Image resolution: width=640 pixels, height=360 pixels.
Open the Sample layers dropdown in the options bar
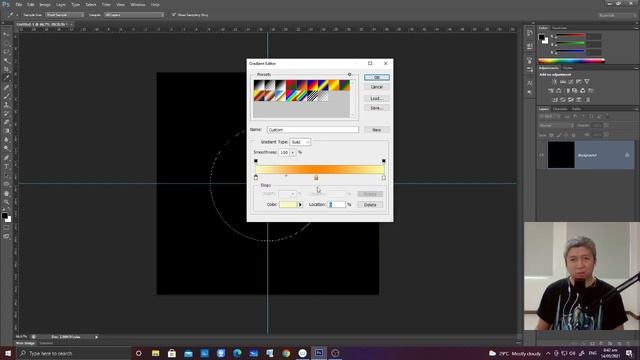134,15
